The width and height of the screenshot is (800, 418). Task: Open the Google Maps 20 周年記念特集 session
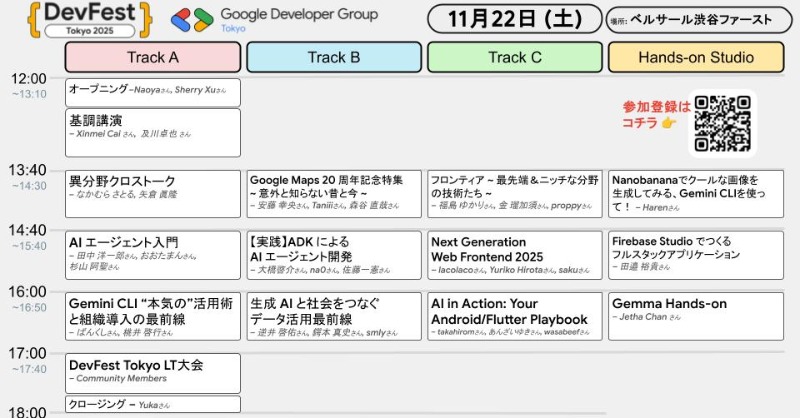point(334,194)
